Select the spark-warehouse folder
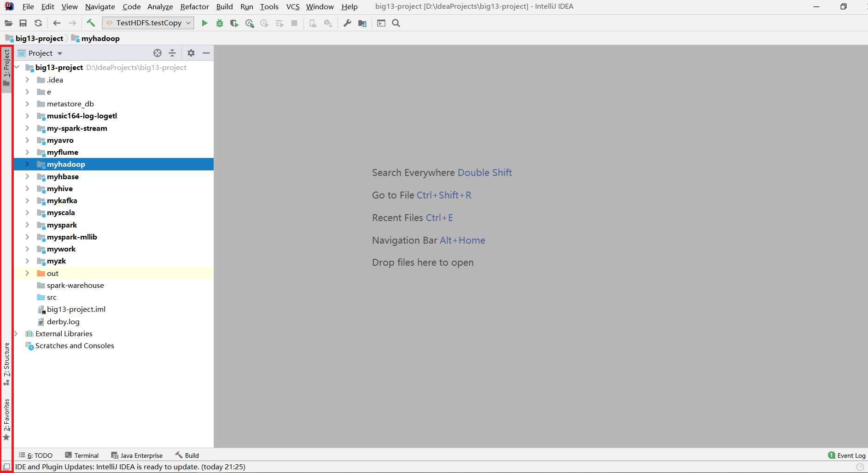This screenshot has height=473, width=868. 113,285
